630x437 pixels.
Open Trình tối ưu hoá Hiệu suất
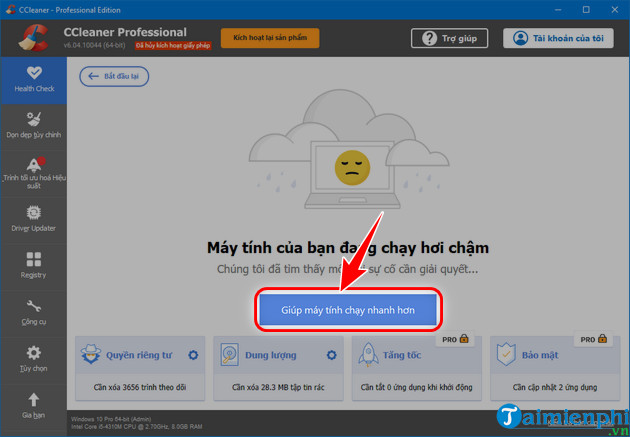click(34, 173)
